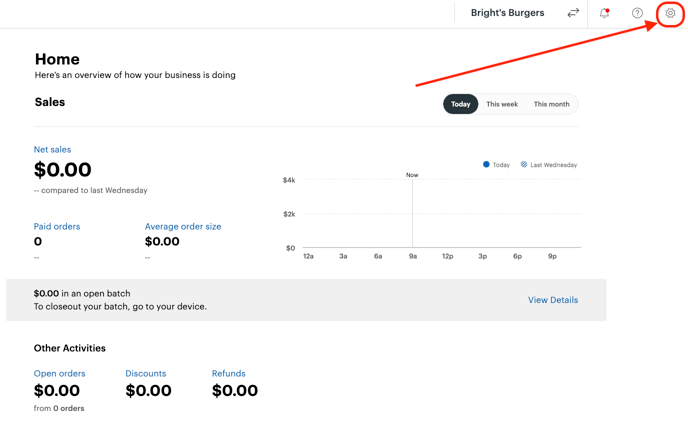Switch merchant using the swap arrows icon
This screenshot has height=427, width=688.
tap(573, 13)
